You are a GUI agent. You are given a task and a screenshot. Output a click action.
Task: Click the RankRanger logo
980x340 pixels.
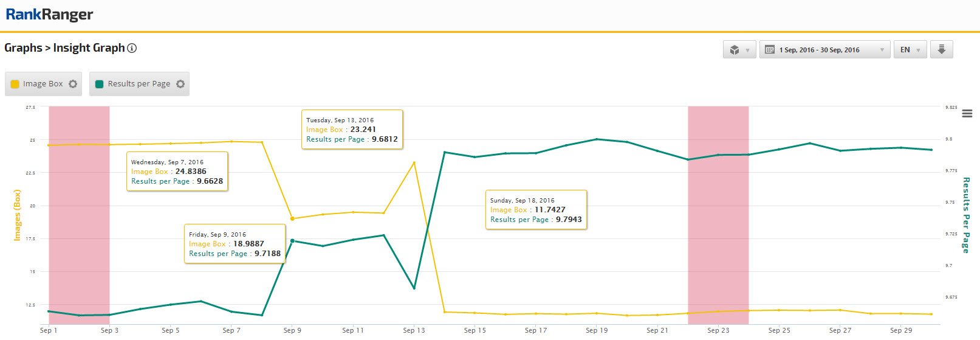49,15
